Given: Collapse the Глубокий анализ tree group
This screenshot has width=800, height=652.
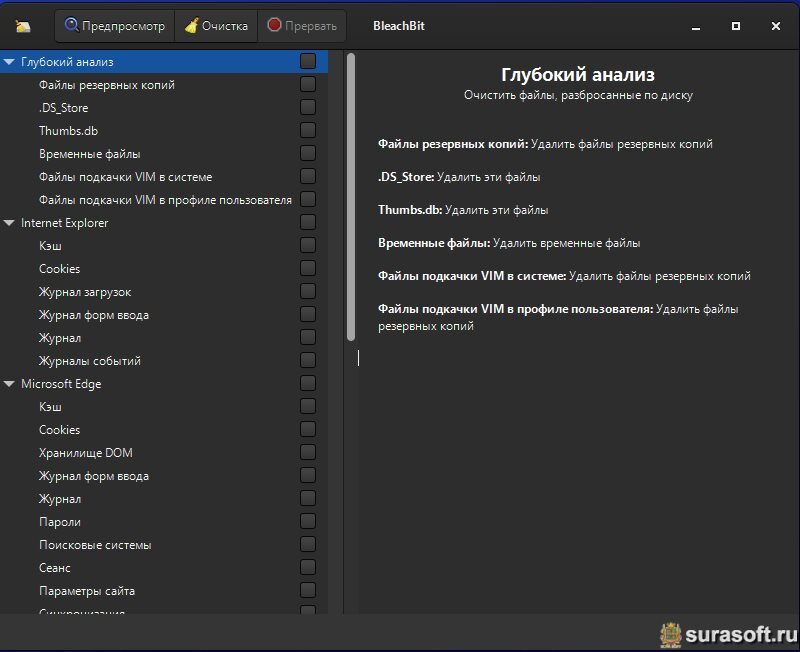Looking at the screenshot, I should coord(9,62).
